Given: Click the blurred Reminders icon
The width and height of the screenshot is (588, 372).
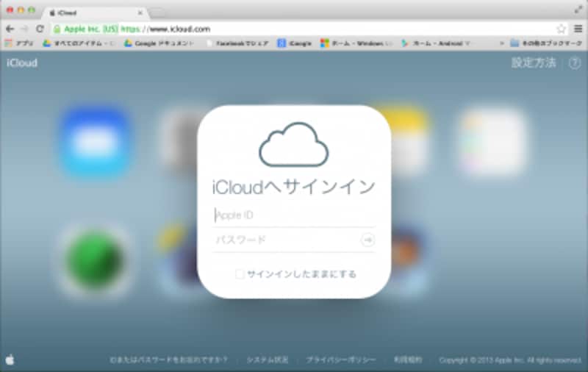Looking at the screenshot, I should click(492, 143).
